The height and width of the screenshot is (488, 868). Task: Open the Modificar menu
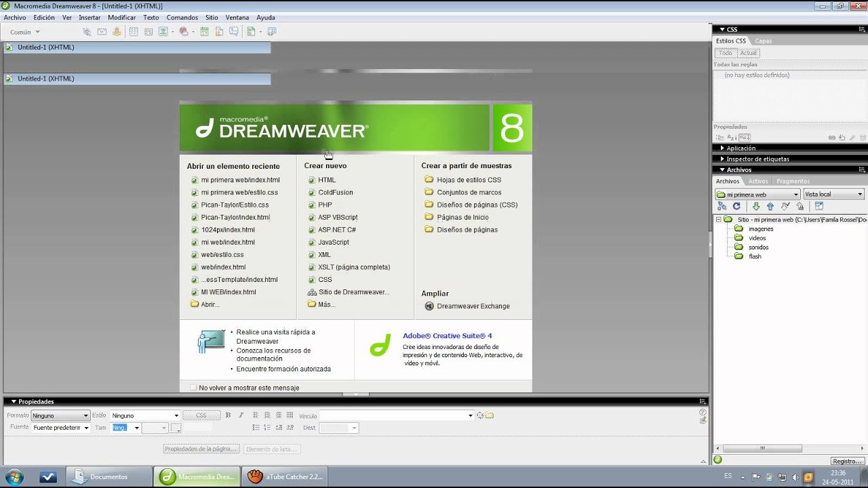[121, 18]
